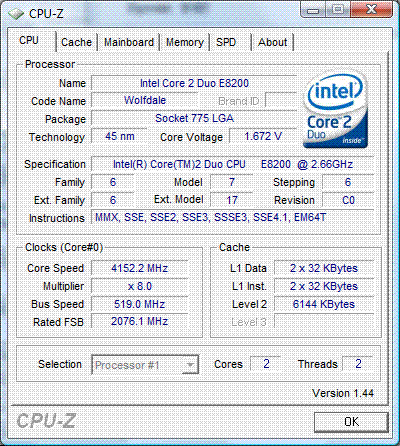Expand the Processor #1 selection dropdown
Screen dimensions: 400x446
(145, 365)
